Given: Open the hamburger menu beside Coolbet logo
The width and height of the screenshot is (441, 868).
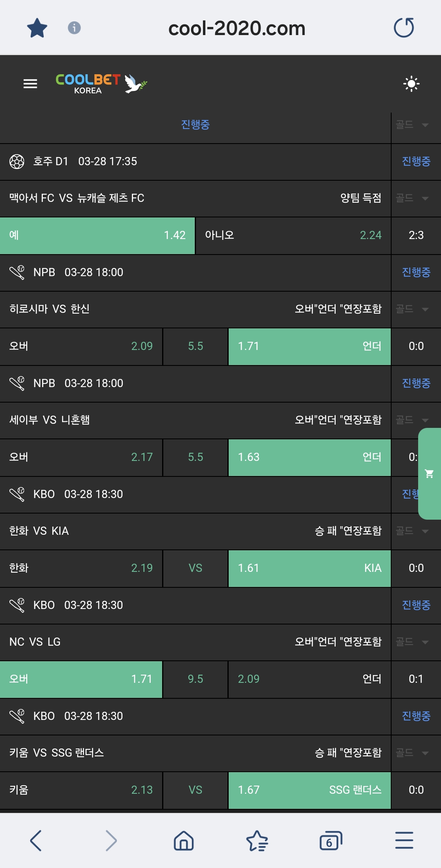Looking at the screenshot, I should coord(30,84).
